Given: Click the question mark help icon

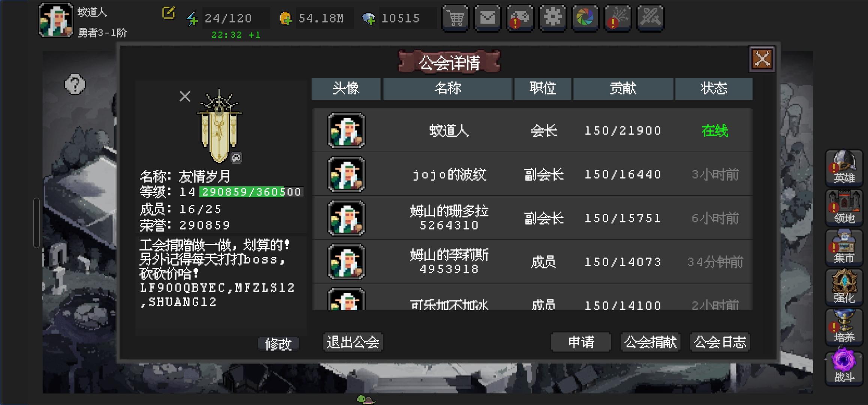Looking at the screenshot, I should [75, 84].
